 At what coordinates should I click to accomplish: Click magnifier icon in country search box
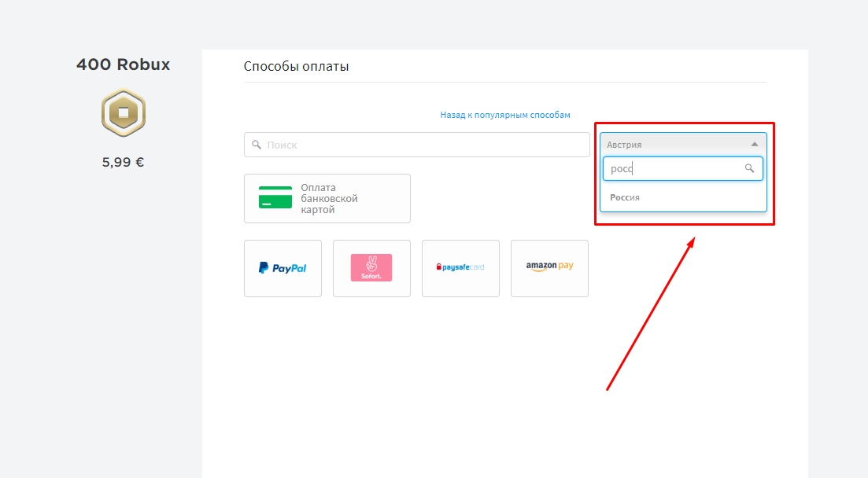click(749, 168)
